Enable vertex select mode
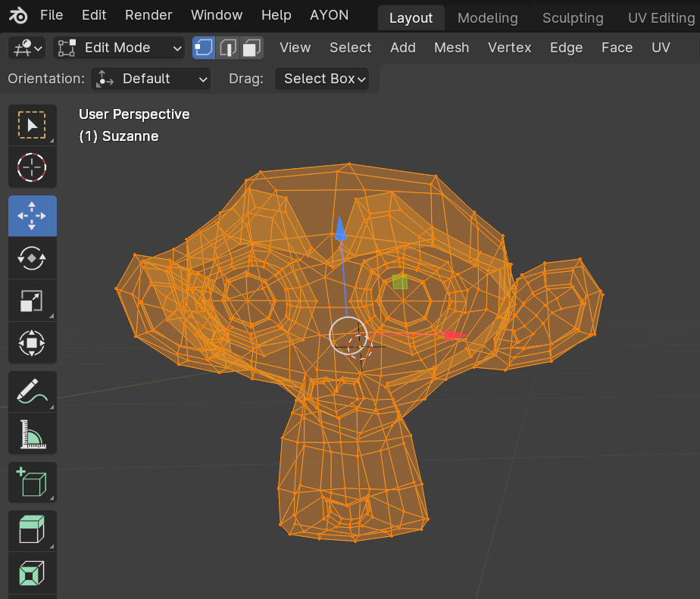Viewport: 700px width, 599px height. 204,48
